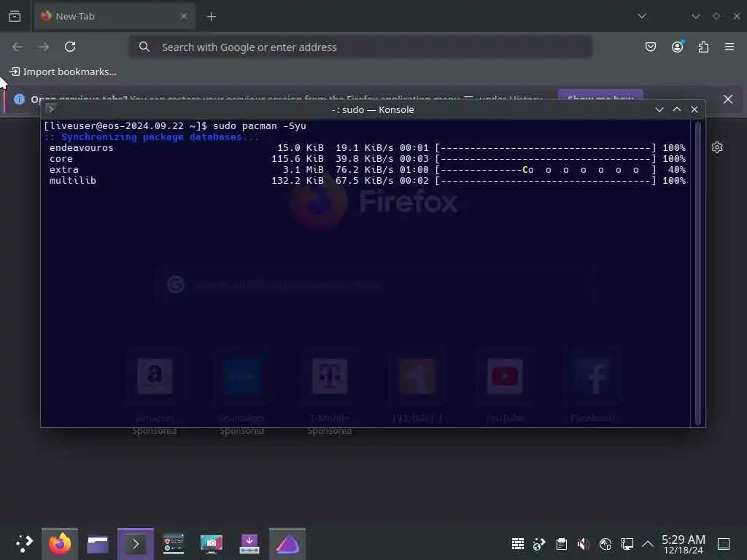Viewport: 747px width, 560px height.
Task: Open clipboard tray icon
Action: tap(562, 544)
